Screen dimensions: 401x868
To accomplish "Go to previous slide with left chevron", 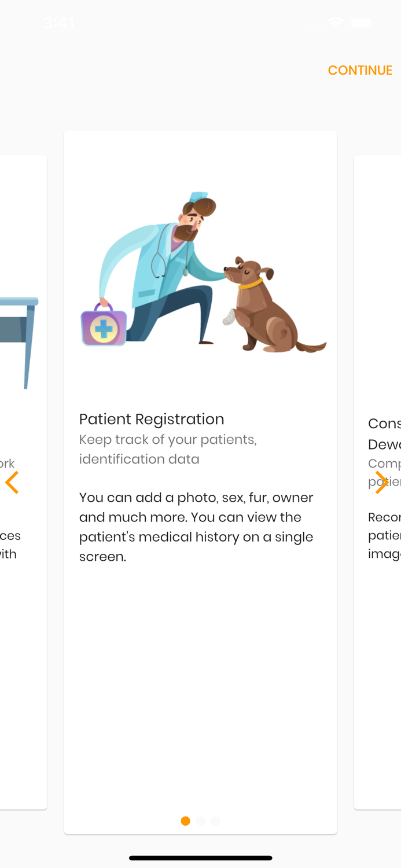I will point(12,482).
